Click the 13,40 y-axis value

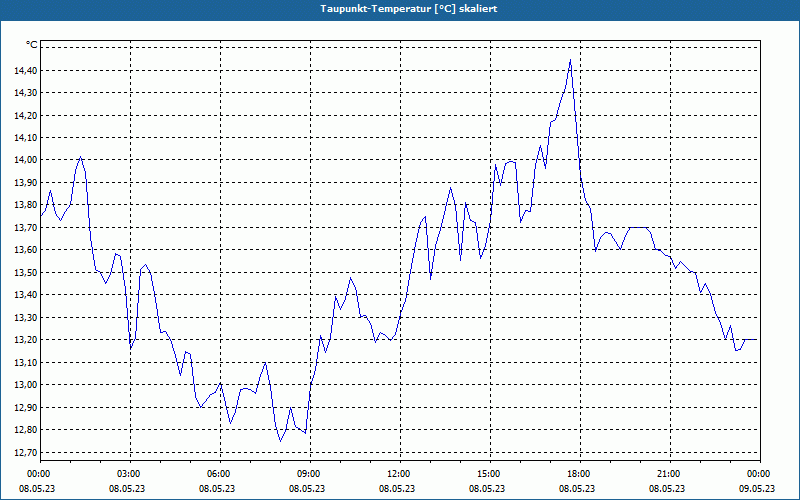[x=24, y=295]
